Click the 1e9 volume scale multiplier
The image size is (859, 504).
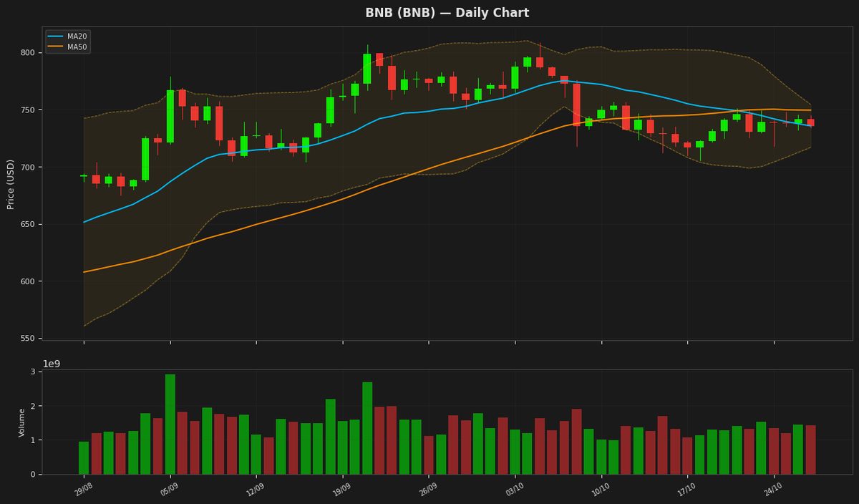[52, 364]
